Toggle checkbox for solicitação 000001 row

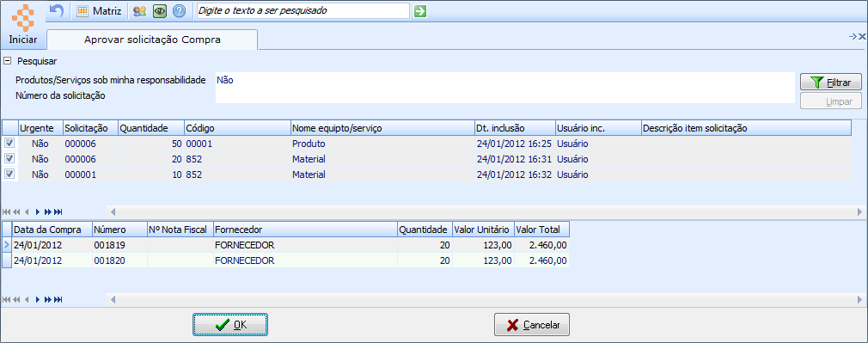pyautogui.click(x=9, y=174)
